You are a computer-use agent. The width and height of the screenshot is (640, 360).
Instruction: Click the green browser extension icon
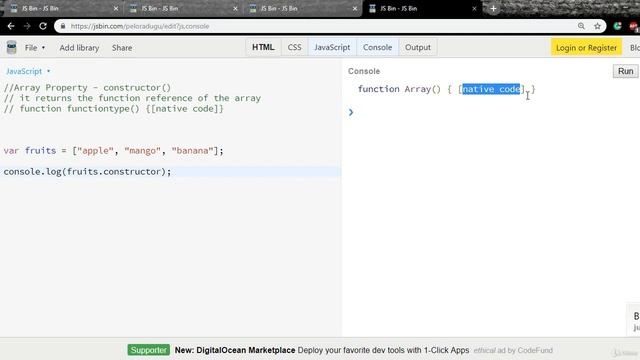tap(617, 26)
